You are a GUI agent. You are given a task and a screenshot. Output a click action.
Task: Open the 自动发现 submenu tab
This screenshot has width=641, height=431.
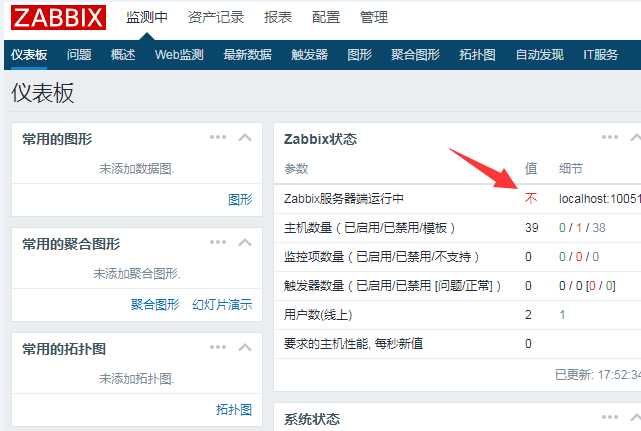[x=540, y=55]
